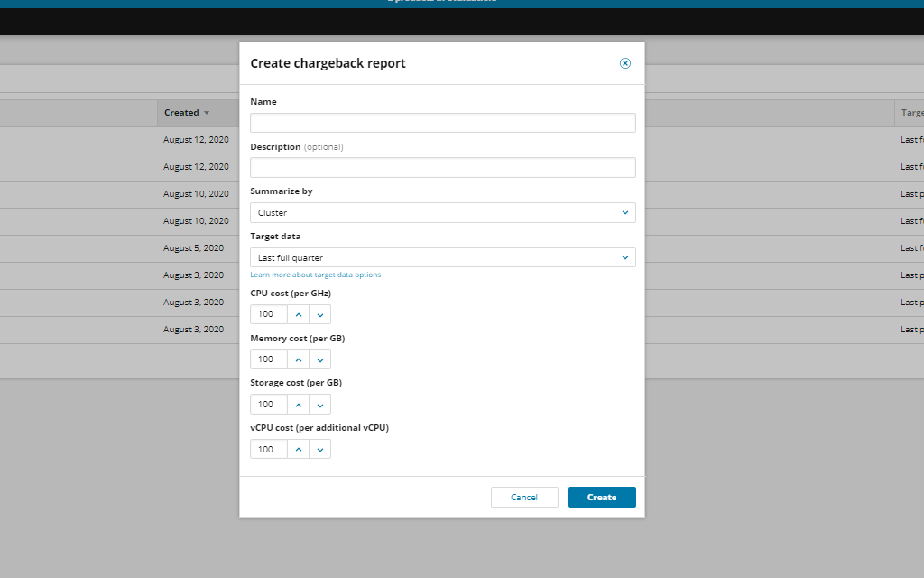
Task: Open Learn more about target data options
Action: click(316, 275)
